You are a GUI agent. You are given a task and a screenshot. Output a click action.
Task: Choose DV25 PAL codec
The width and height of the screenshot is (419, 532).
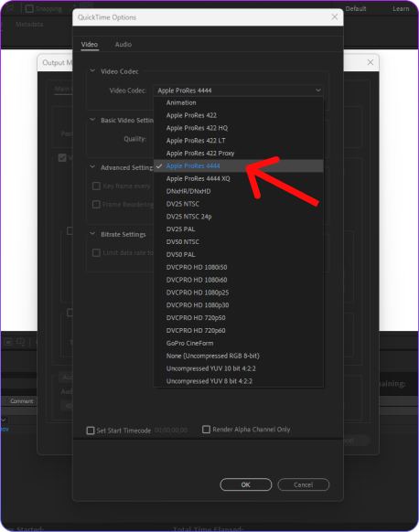coord(239,229)
